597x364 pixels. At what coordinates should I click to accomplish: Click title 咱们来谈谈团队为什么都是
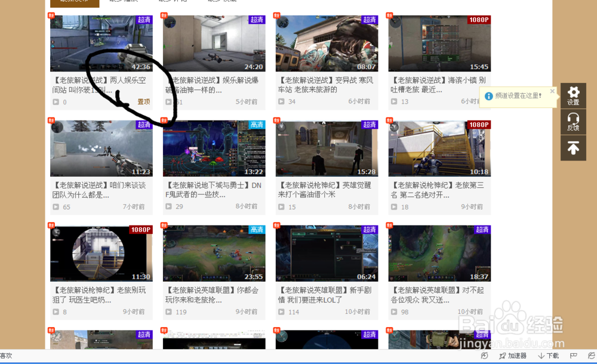99,190
